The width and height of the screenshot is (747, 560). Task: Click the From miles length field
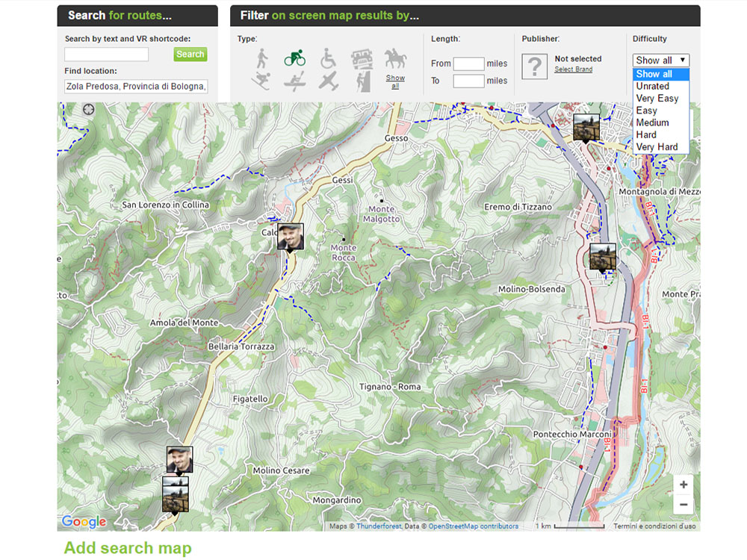click(468, 64)
